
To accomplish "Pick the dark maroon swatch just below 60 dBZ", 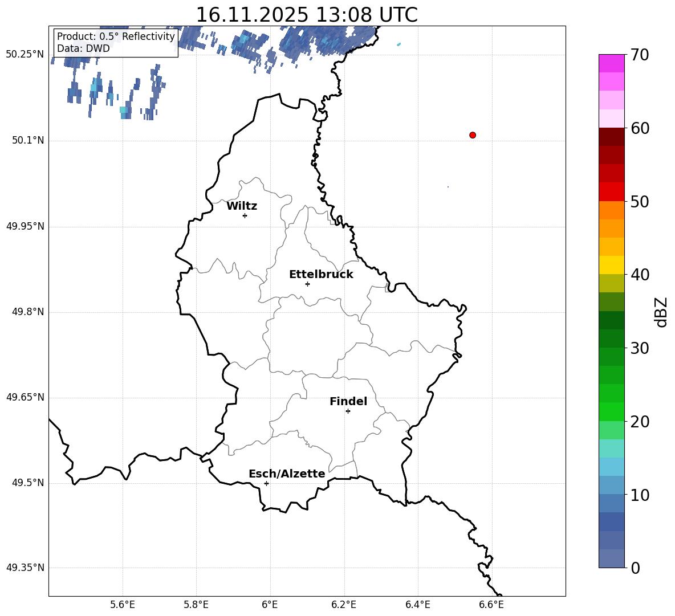I will pyautogui.click(x=612, y=137).
